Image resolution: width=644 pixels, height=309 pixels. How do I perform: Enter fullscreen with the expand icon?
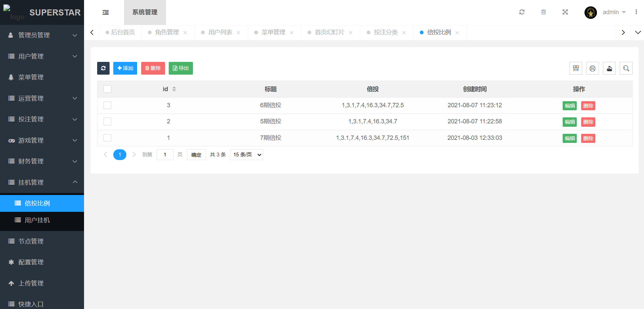click(x=565, y=12)
